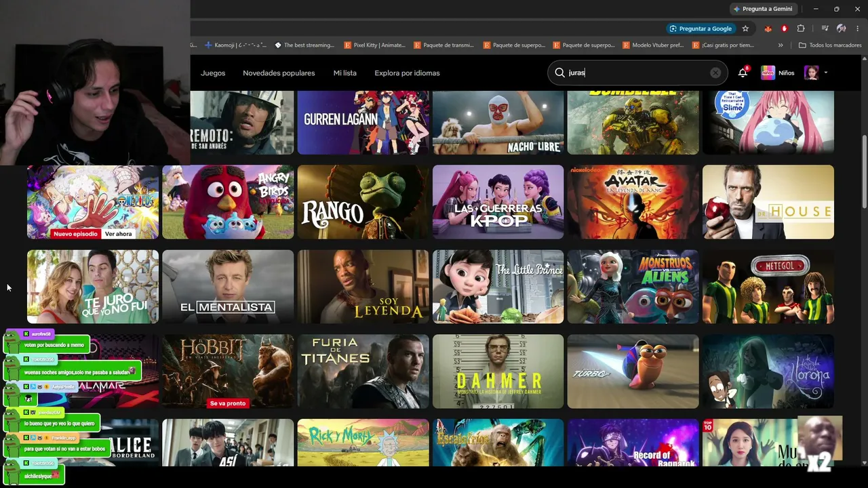Open the Turbo snail movie card
This screenshot has width=868, height=488.
633,371
